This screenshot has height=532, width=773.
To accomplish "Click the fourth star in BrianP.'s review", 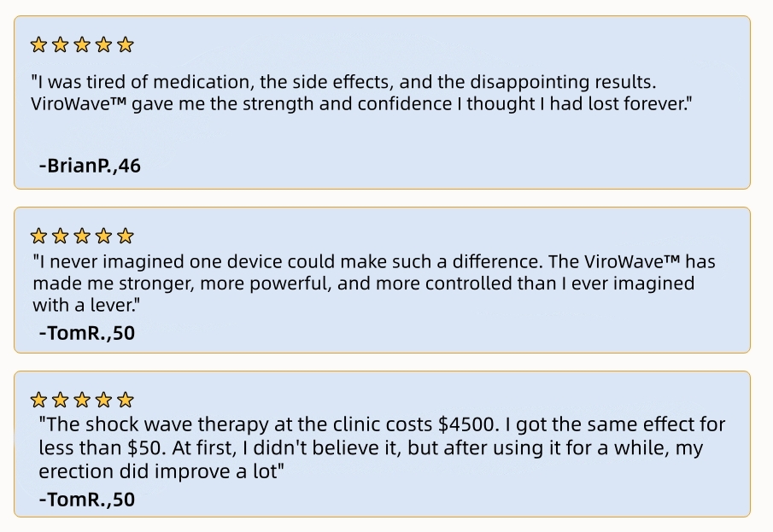I will (x=104, y=44).
